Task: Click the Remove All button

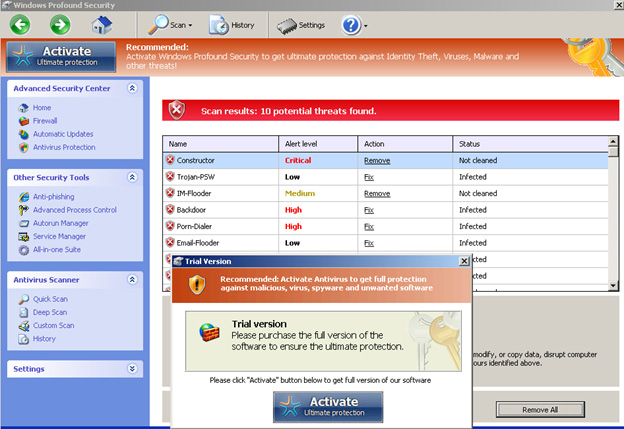Action: [540, 410]
